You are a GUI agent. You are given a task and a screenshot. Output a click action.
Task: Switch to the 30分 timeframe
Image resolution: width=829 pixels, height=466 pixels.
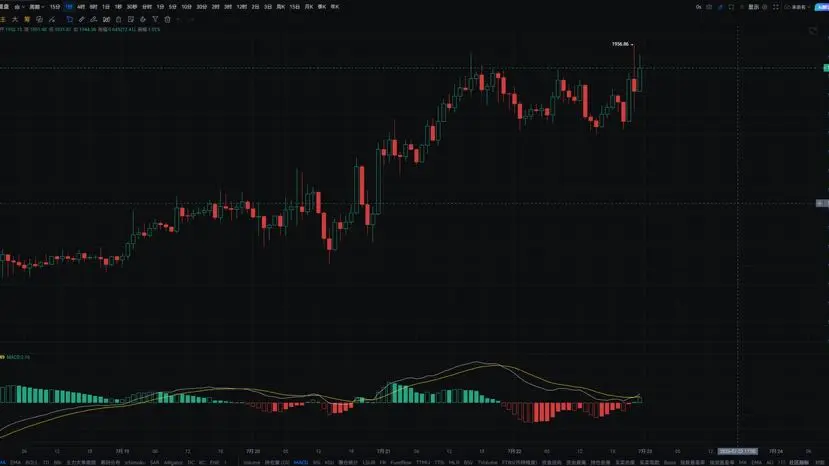point(201,7)
